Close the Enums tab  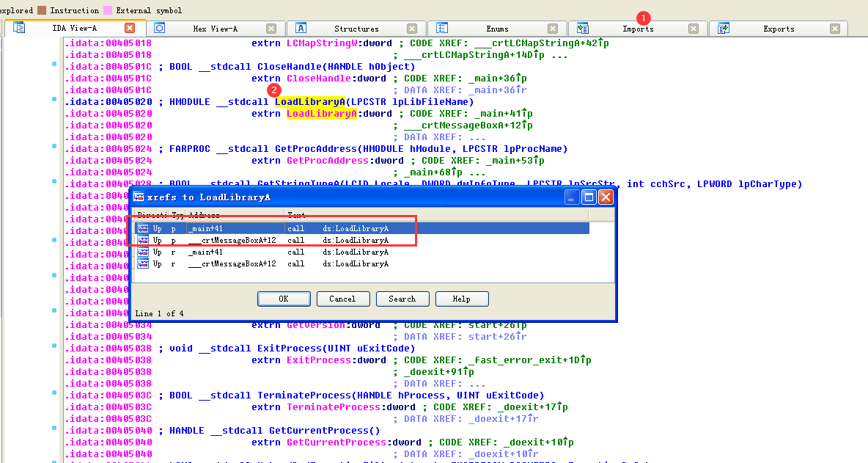pyautogui.click(x=553, y=28)
